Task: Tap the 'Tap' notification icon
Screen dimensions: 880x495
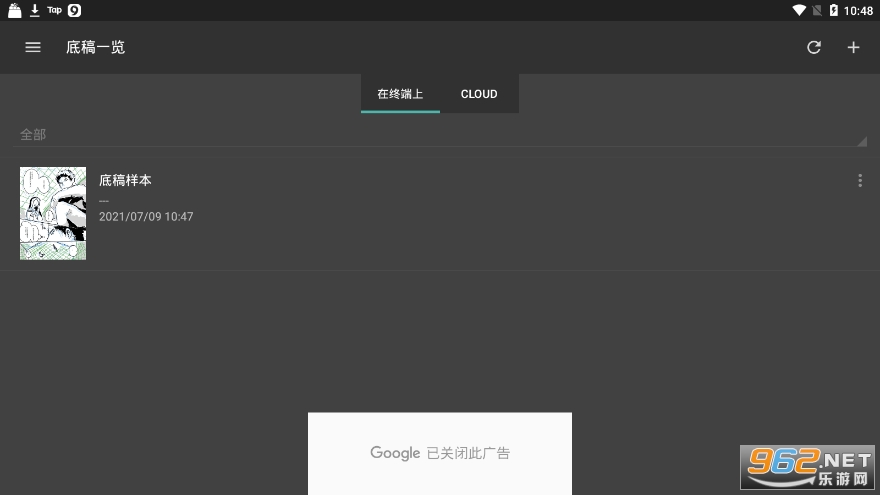Action: 54,10
